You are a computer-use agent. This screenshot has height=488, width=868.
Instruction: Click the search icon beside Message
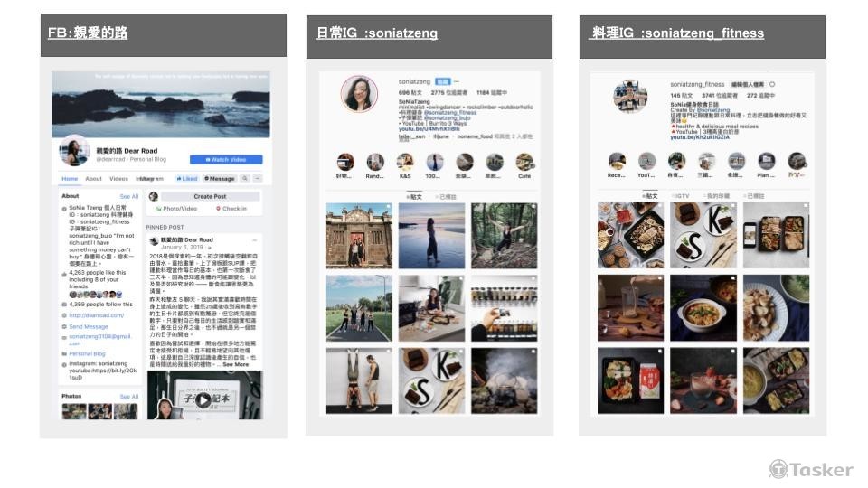(x=246, y=179)
